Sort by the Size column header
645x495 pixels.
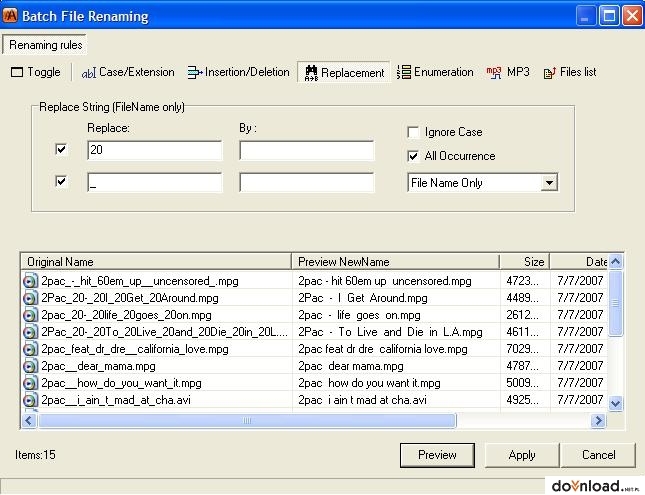(525, 262)
